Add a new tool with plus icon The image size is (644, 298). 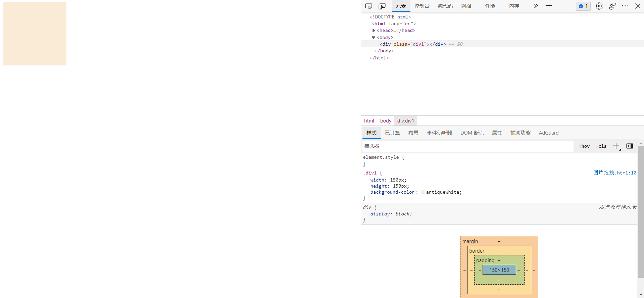pos(549,6)
